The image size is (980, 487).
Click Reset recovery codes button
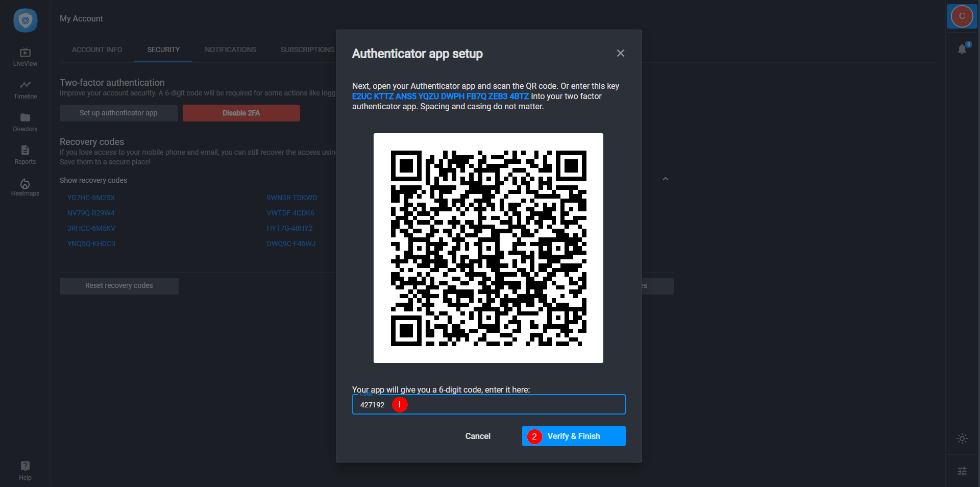119,286
